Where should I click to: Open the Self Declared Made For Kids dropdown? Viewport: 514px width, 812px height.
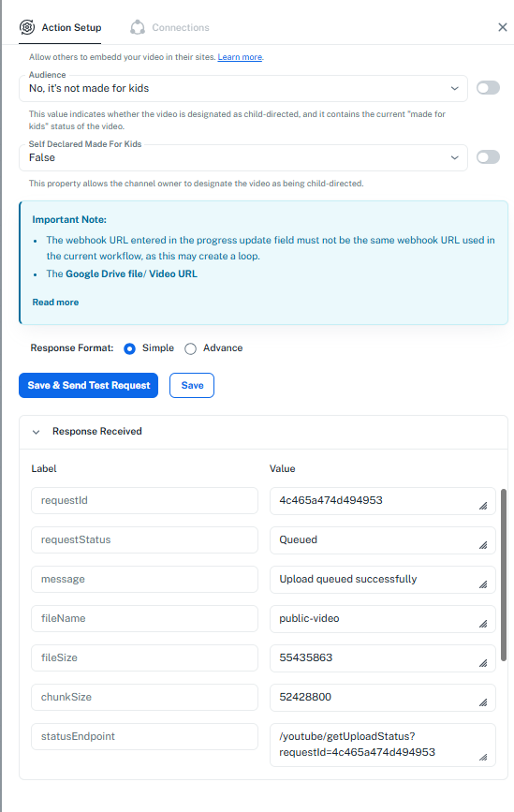(243, 158)
